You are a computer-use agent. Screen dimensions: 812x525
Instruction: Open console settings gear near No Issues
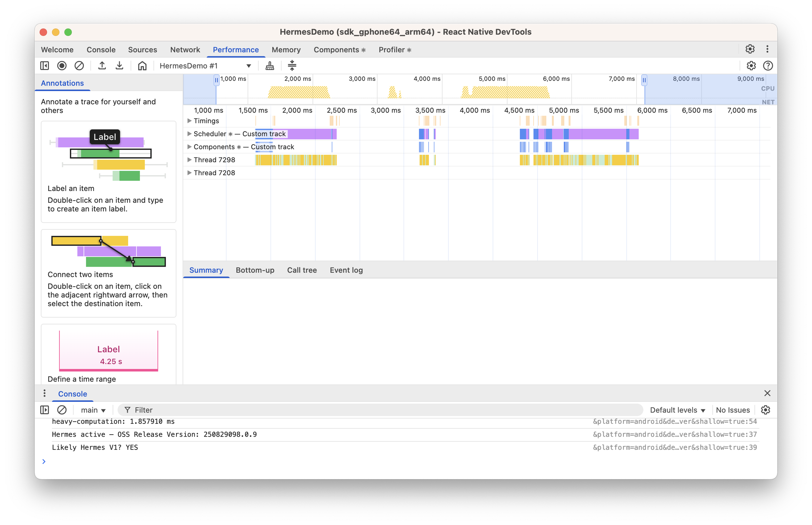[765, 410]
